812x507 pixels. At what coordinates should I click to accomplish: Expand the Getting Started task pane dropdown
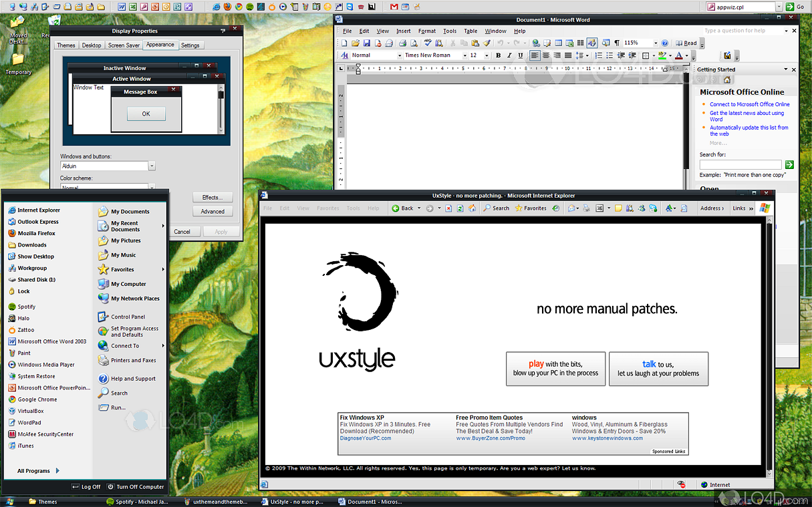(x=786, y=69)
